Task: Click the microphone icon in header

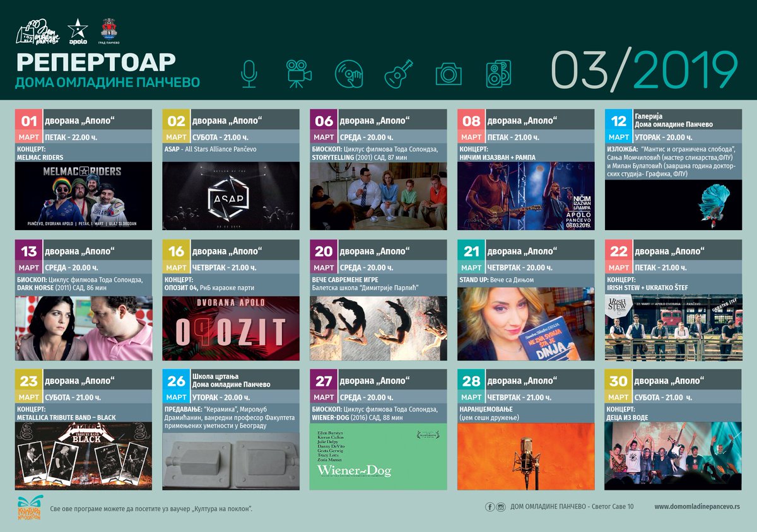Action: [x=249, y=74]
